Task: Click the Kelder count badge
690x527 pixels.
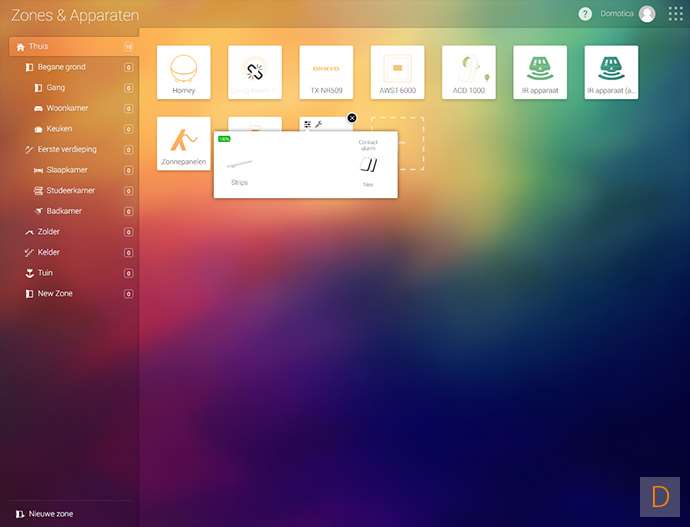Action: click(x=128, y=253)
